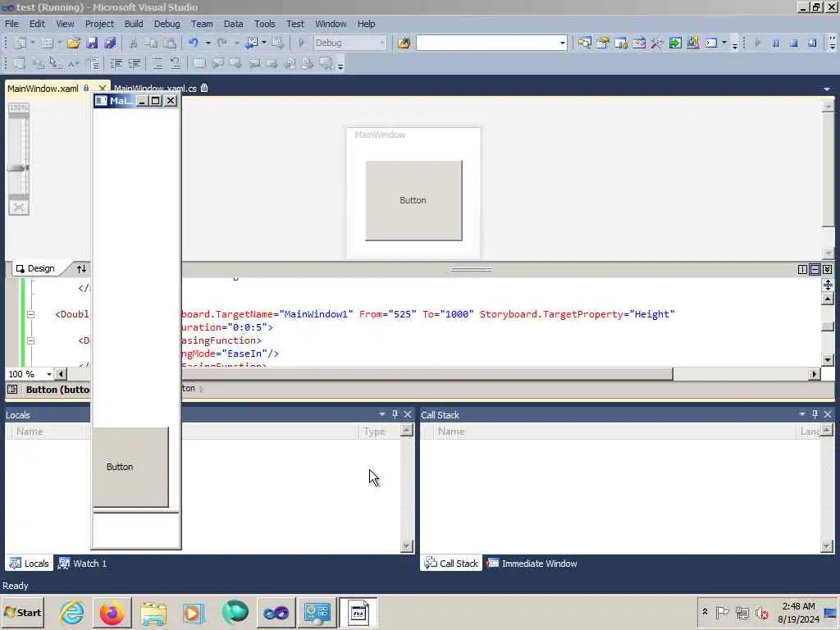This screenshot has width=840, height=630.
Task: Open the Tools menu
Action: [x=264, y=24]
